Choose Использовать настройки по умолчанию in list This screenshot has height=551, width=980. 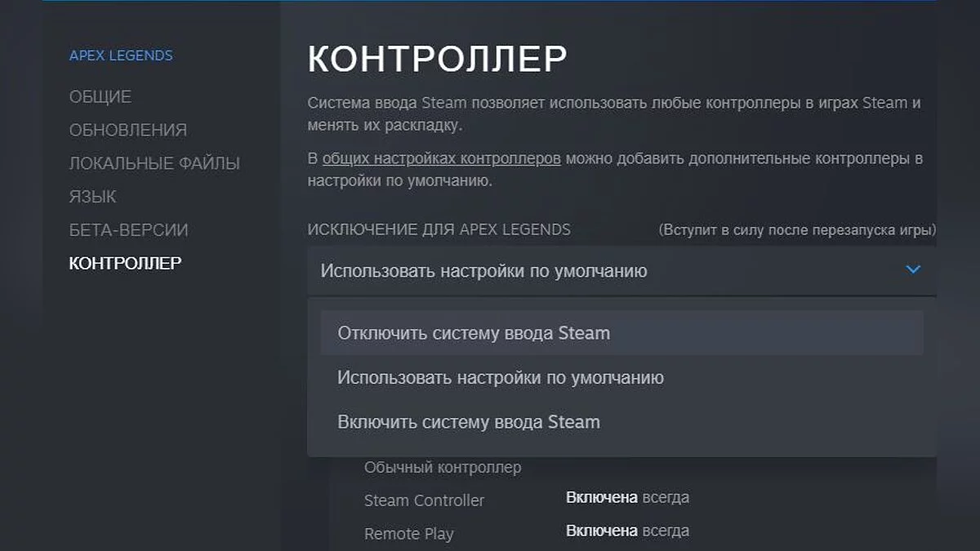point(621,378)
